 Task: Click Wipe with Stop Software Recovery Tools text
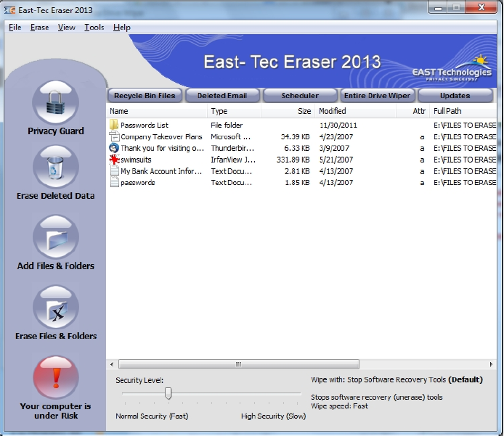click(x=397, y=379)
